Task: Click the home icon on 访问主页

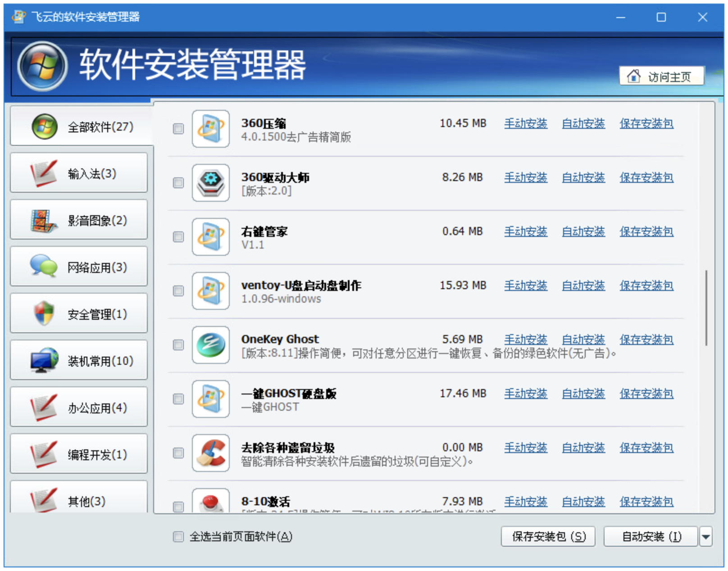Action: coord(633,76)
